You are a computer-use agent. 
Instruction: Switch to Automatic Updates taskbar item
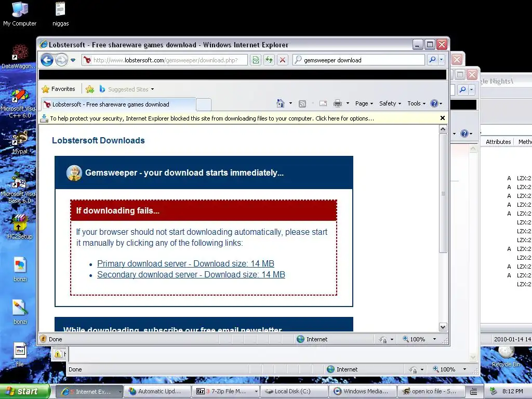pyautogui.click(x=157, y=392)
